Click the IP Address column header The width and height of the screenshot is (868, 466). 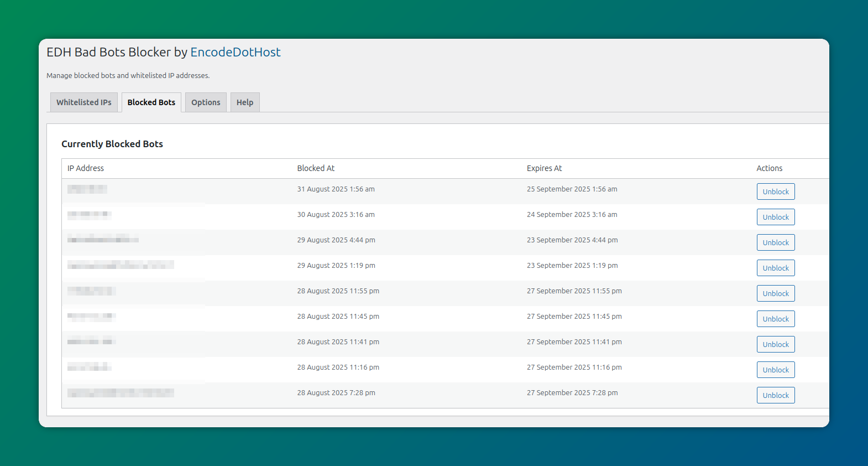pos(86,168)
